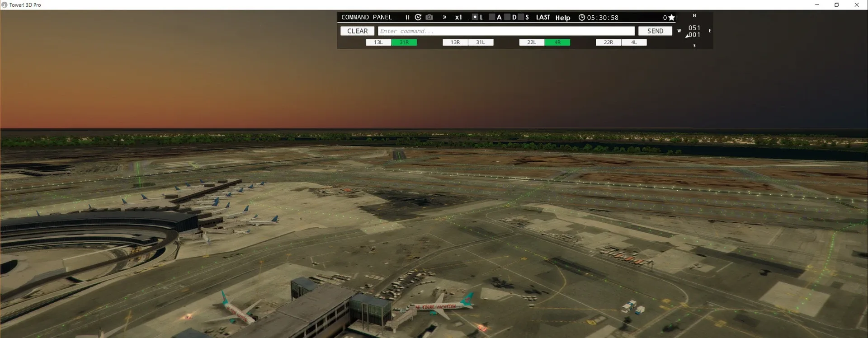Select runway 13L
Screen dimensions: 868x338
pos(378,42)
